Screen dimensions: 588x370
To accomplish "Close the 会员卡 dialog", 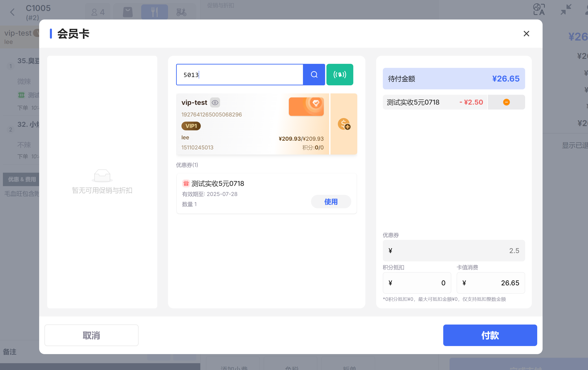I will (526, 33).
